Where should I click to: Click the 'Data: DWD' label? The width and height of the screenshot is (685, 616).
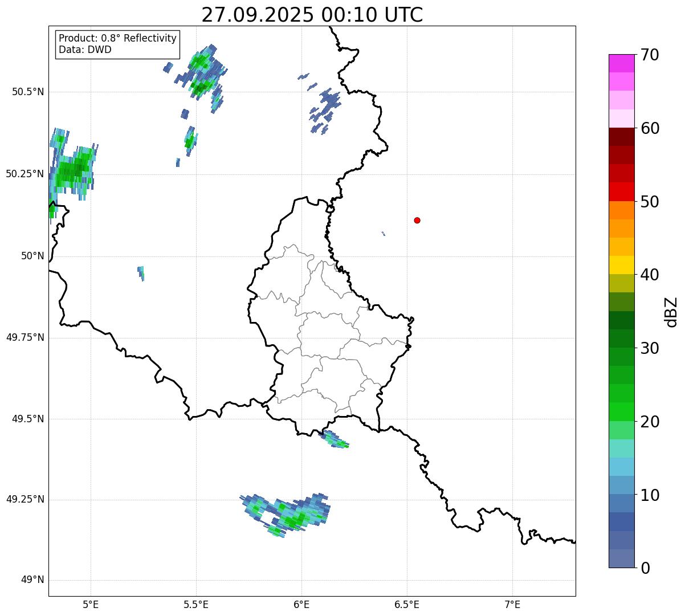coord(85,50)
